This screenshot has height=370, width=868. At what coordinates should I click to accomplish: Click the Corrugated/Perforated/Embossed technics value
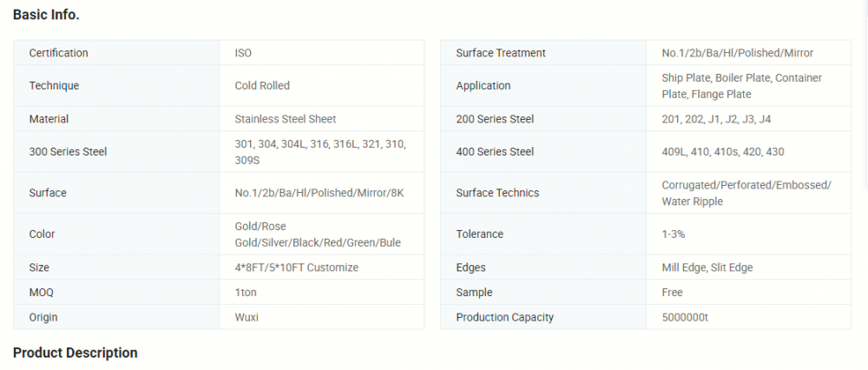click(746, 193)
